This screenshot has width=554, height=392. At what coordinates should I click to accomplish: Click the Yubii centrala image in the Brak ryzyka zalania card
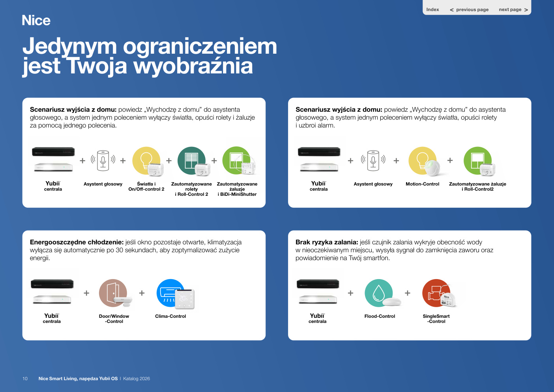click(x=318, y=291)
